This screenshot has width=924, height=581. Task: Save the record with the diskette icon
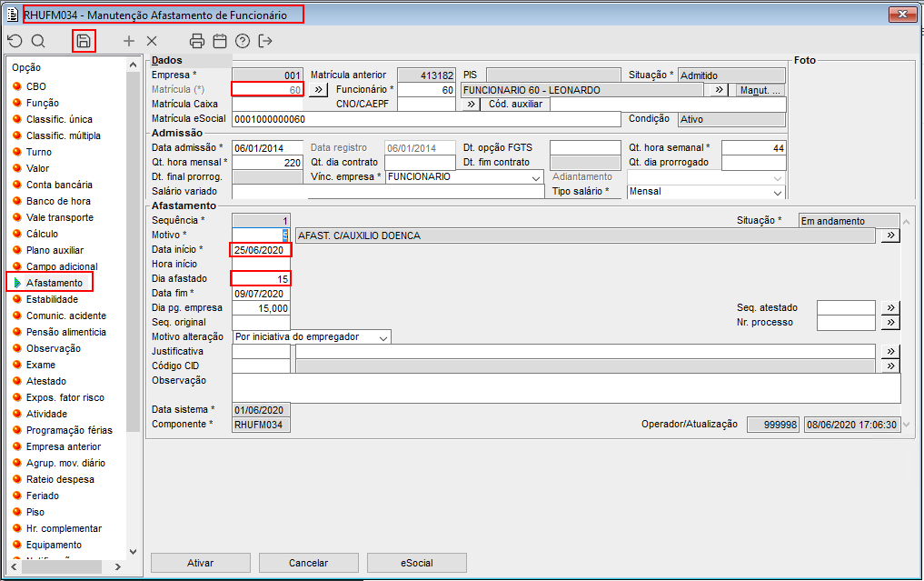[84, 41]
